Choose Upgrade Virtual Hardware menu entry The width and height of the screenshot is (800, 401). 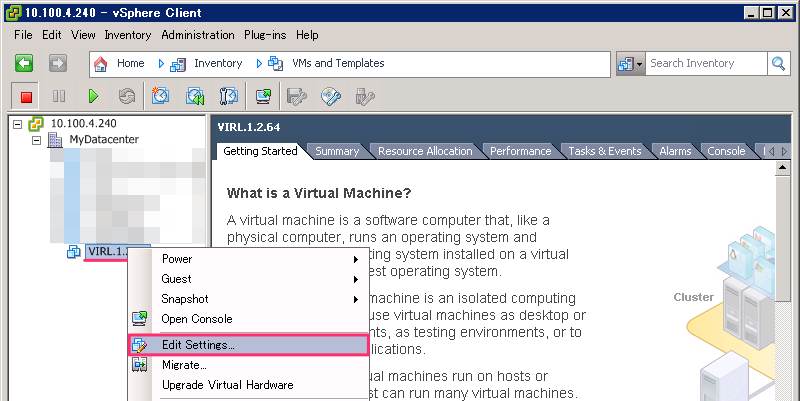point(248,385)
